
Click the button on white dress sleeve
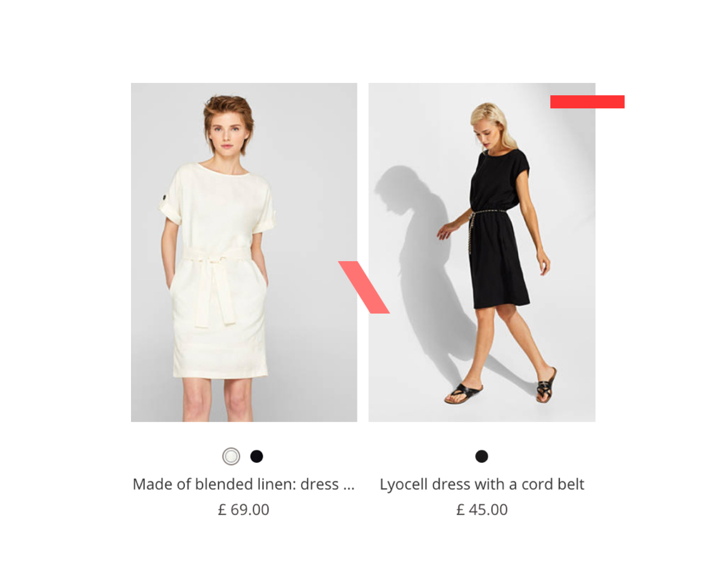(x=165, y=198)
